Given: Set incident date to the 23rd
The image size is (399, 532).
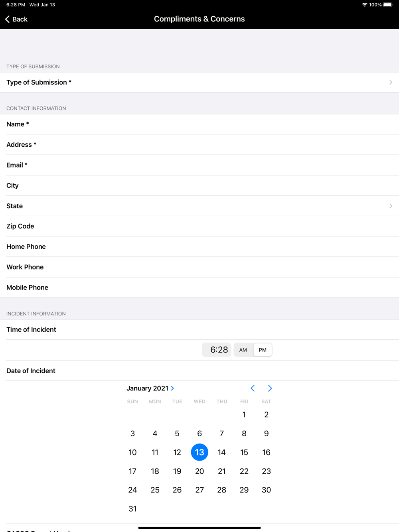Looking at the screenshot, I should 267,471.
